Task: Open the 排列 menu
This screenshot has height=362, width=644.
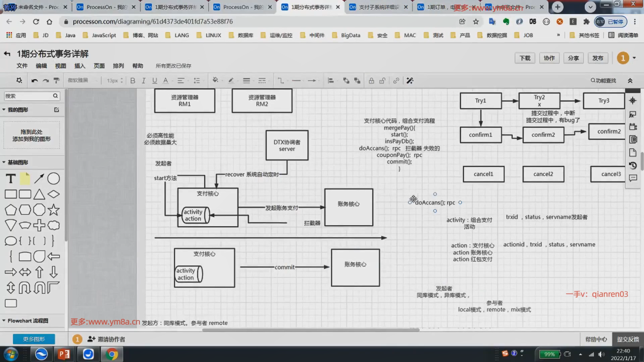Action: pyautogui.click(x=118, y=66)
